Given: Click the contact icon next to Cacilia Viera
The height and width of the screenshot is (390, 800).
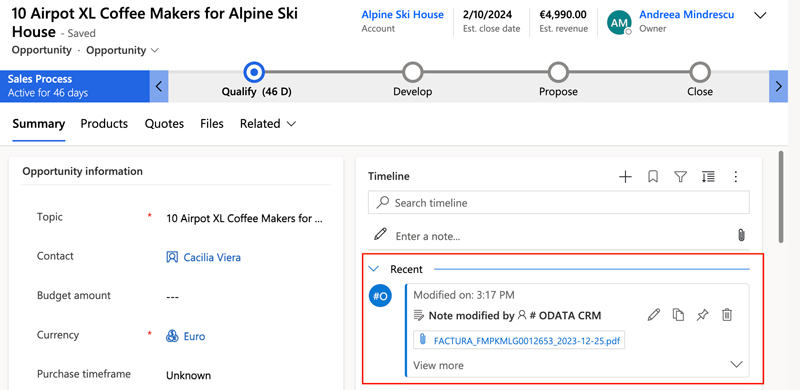Looking at the screenshot, I should tap(172, 257).
